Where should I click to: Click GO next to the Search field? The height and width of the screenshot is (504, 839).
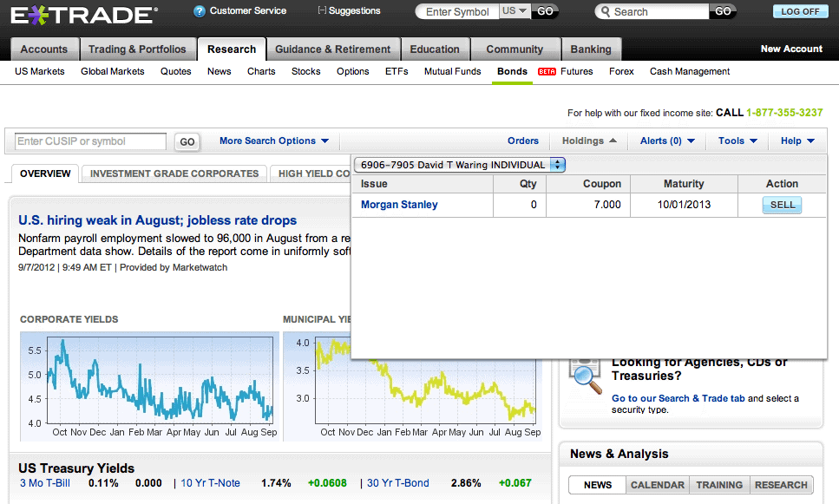click(x=723, y=11)
